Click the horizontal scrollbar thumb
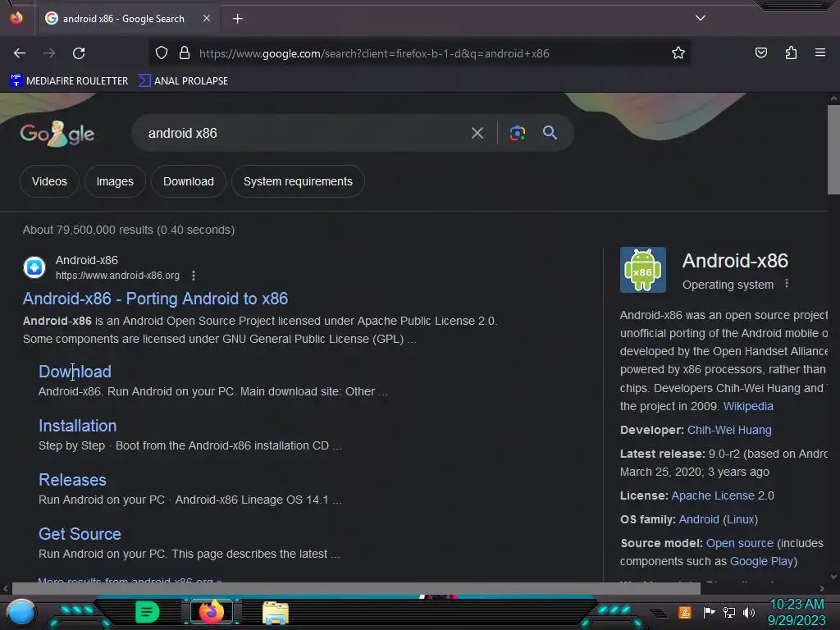Image resolution: width=840 pixels, height=630 pixels. coord(356,588)
